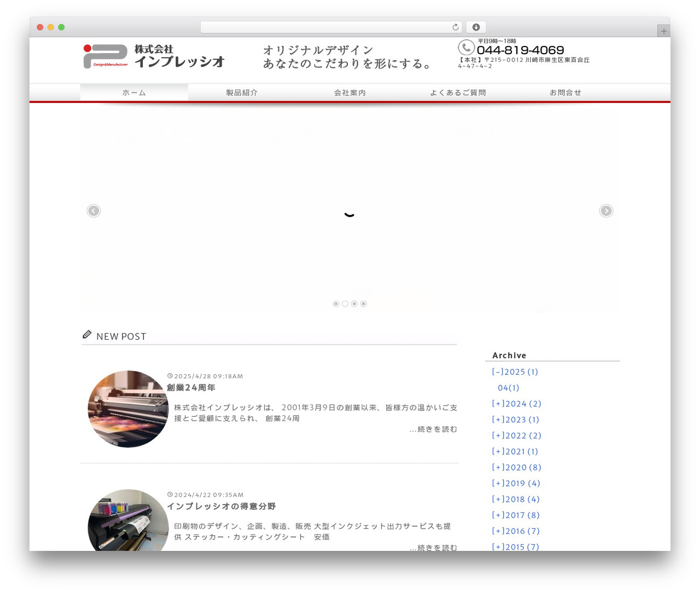Select the third slider pagination dot
Screen dimensions: 700x593
click(354, 304)
